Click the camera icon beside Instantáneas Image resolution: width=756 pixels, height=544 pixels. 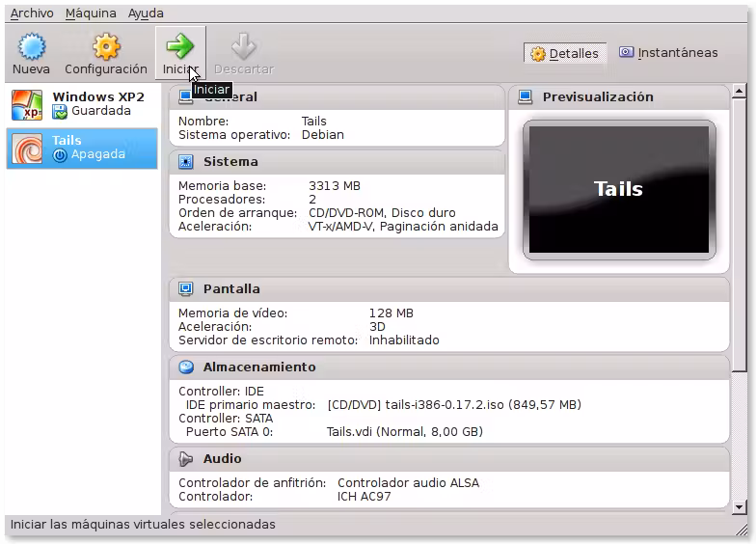[627, 52]
